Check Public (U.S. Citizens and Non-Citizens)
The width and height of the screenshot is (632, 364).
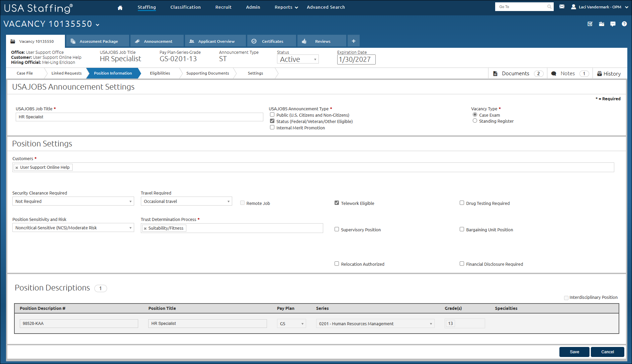[272, 115]
